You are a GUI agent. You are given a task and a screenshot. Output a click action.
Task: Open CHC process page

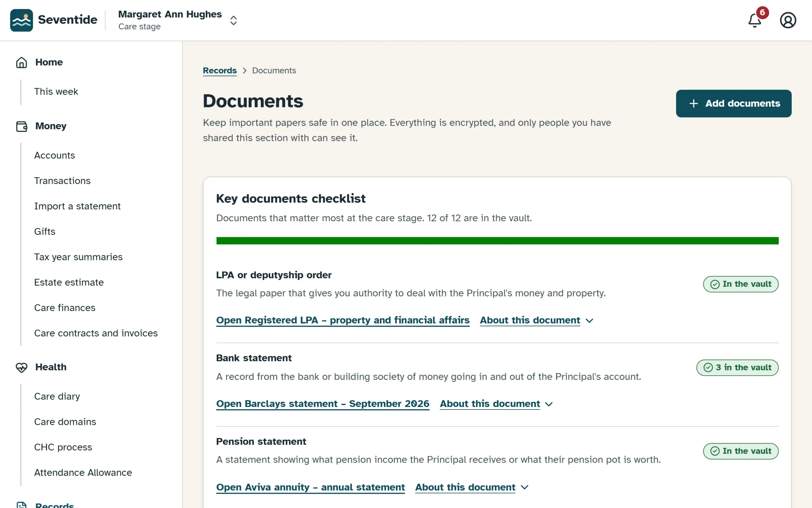pyautogui.click(x=63, y=447)
